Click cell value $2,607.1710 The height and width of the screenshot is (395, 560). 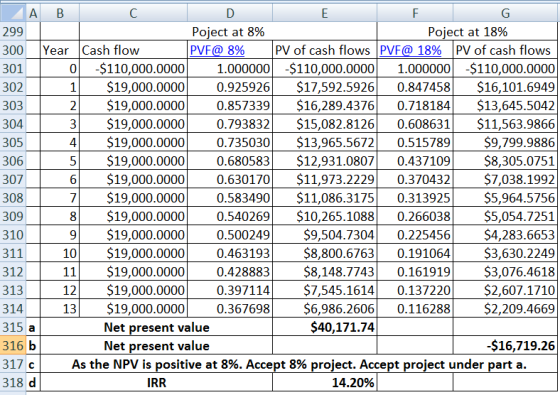tap(505, 290)
